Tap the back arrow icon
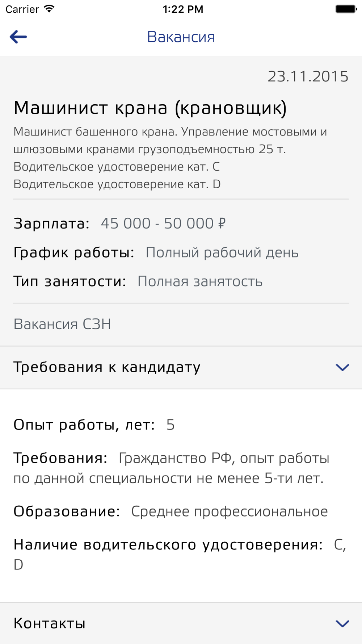 pyautogui.click(x=18, y=37)
